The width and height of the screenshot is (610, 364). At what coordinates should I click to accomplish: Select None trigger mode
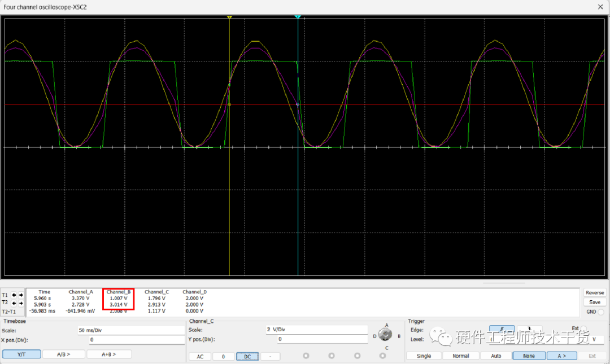[x=529, y=356]
